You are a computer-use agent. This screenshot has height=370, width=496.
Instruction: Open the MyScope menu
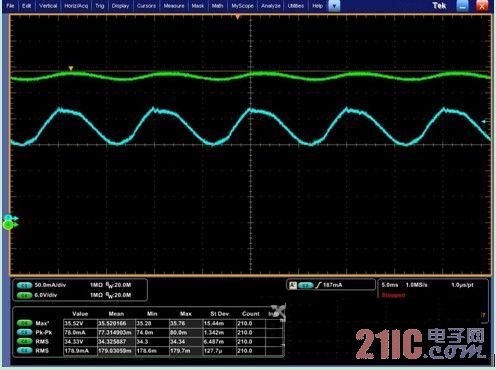click(x=242, y=6)
